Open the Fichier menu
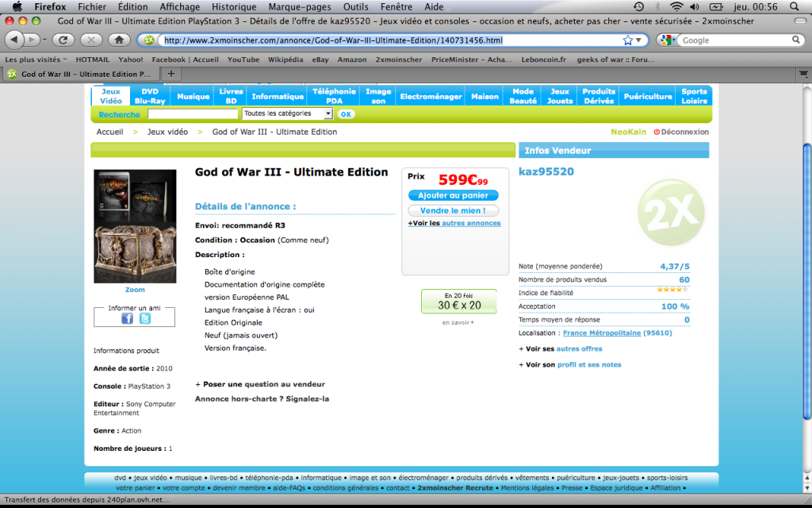 click(x=92, y=6)
